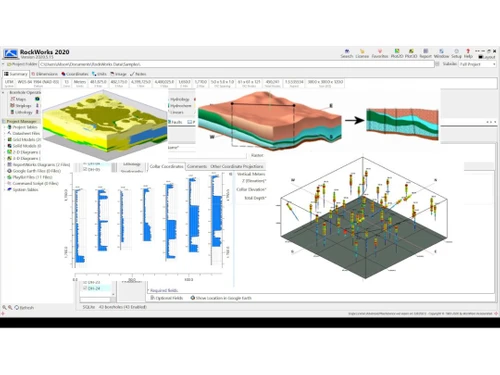This screenshot has height=375, width=500.
Task: Open the Striplogs borehole operation
Action: pos(21,106)
